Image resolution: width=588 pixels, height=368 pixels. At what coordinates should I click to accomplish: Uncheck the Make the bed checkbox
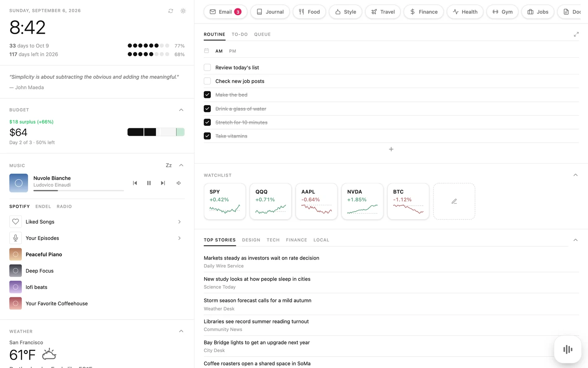tap(207, 95)
